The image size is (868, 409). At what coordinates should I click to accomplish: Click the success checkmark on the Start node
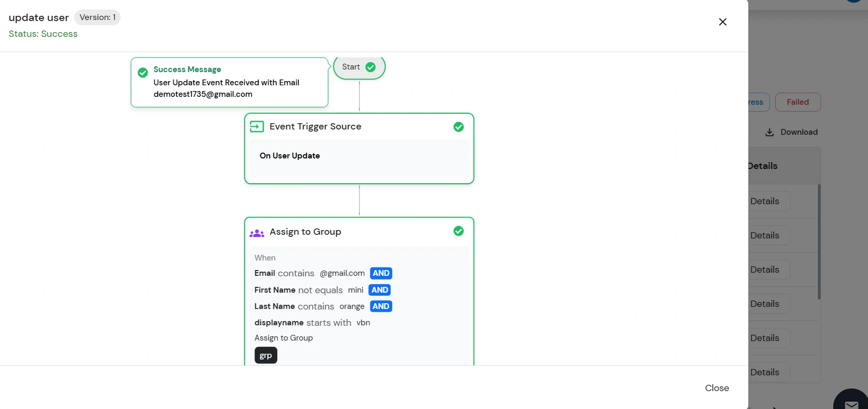pos(370,67)
